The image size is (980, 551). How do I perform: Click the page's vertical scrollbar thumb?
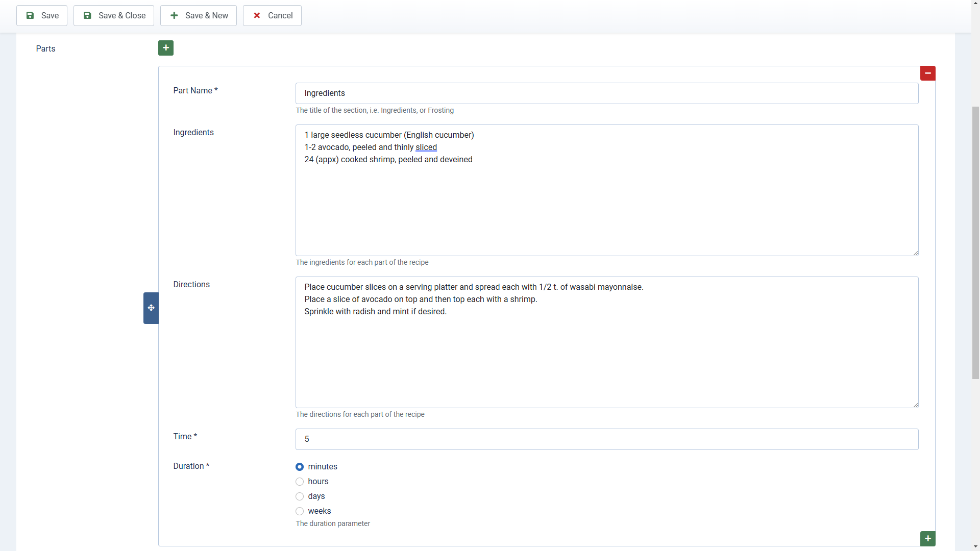975,242
